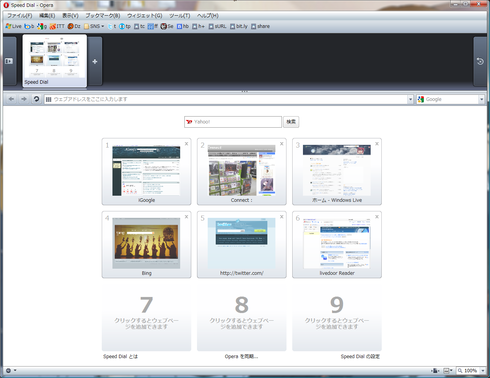Open the tp bookmark

tap(125, 26)
